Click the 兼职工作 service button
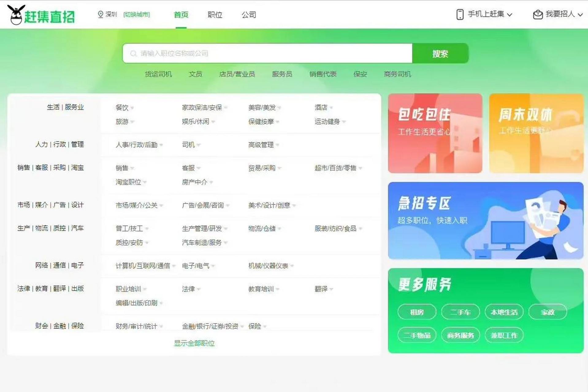The width and height of the screenshot is (588, 392). (504, 335)
